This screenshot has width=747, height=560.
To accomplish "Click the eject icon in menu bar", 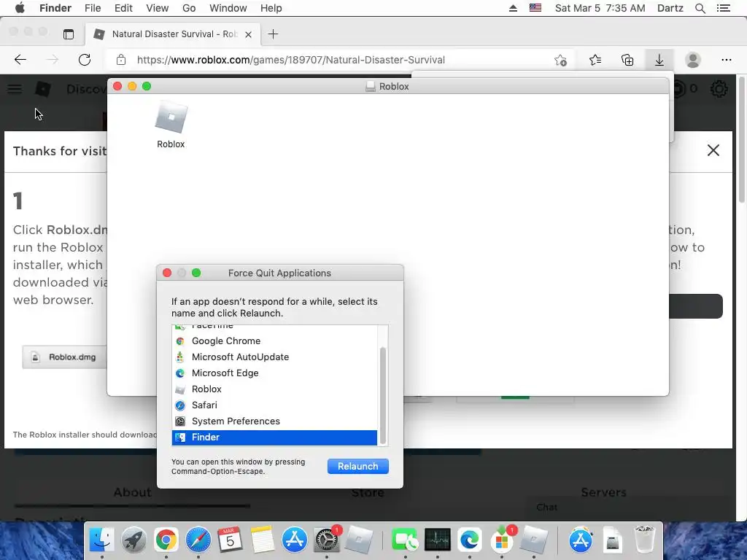I will 513,8.
